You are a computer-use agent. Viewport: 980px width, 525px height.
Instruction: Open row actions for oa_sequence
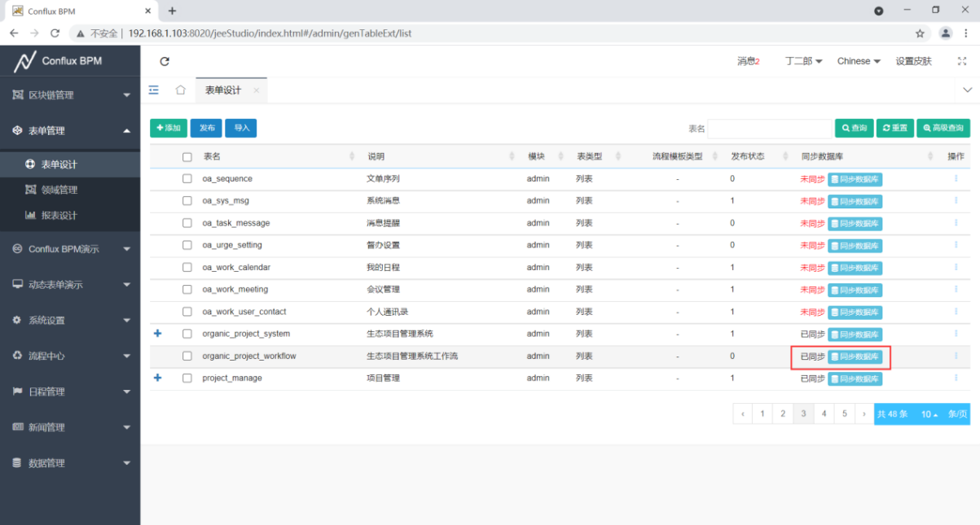click(956, 178)
